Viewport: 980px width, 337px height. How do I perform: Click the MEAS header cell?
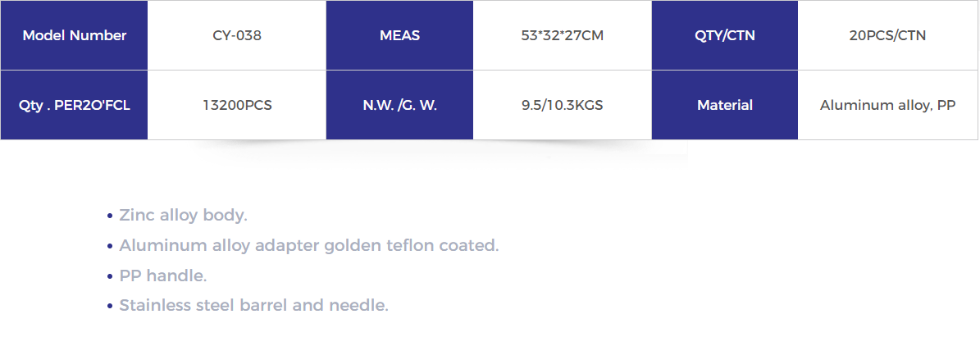399,35
